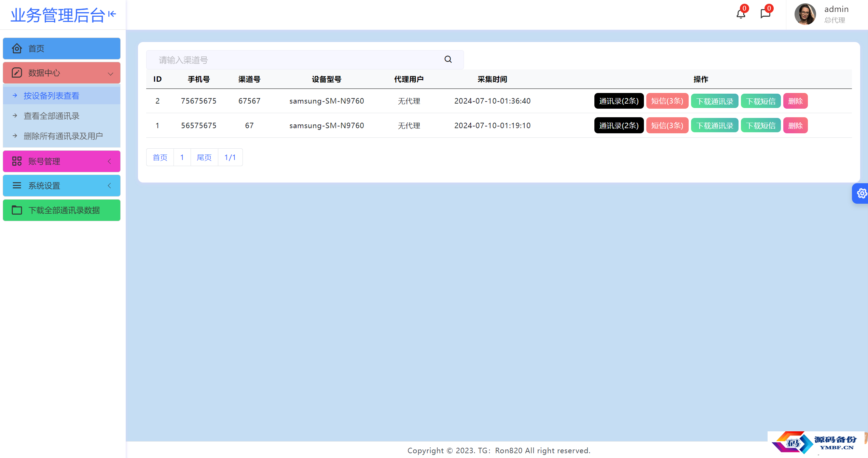Screen dimensions: 868x458
Task: Click 下载通讯录 for phone 56575675
Action: [715, 125]
